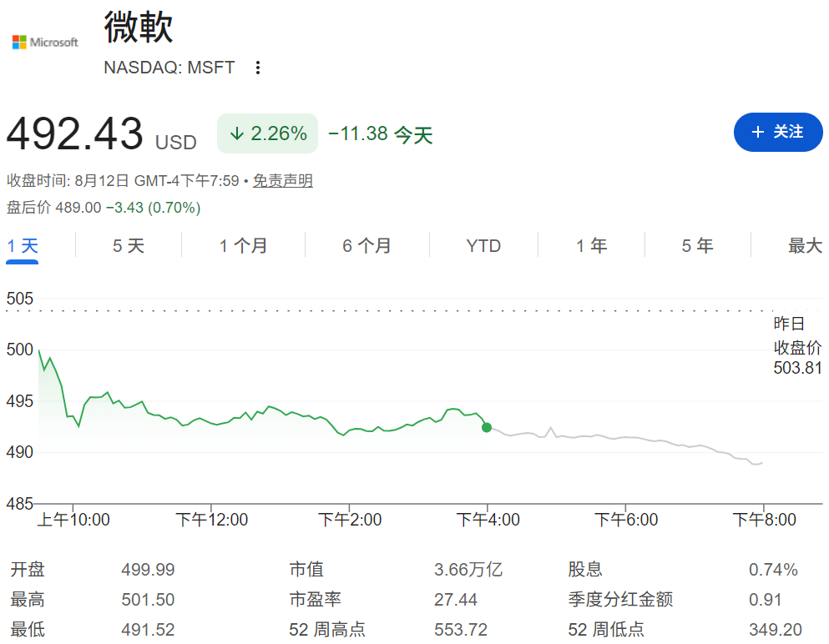Viewport: 829px width, 644px height.
Task: Click the NASDAQ: MSFT ticker text
Action: 169,68
